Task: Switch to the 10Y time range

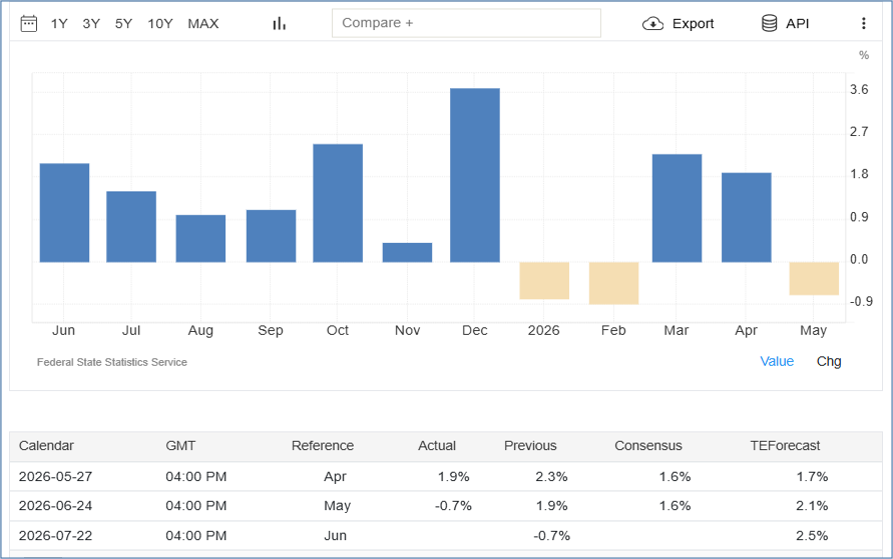Action: click(x=160, y=24)
